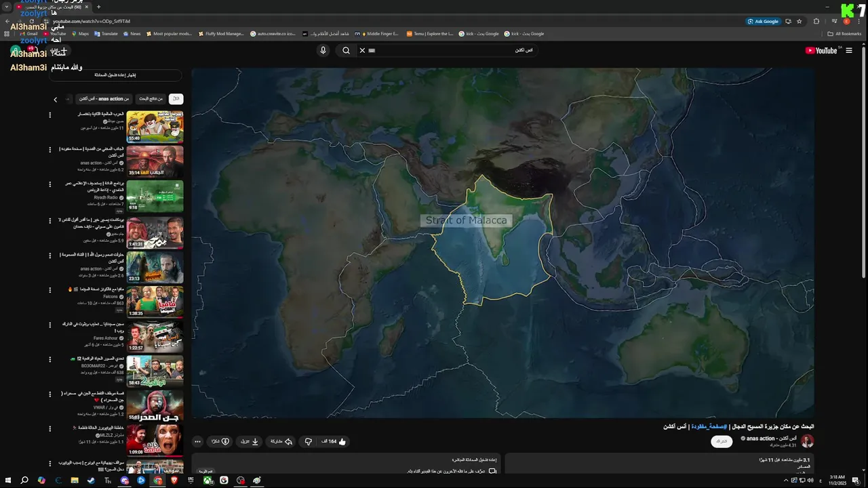Open the Fluffy Mod Manager bookmark
868x488 pixels.
click(221, 33)
